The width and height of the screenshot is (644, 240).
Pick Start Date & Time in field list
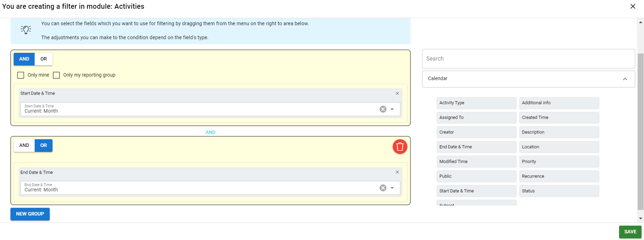[476, 191]
